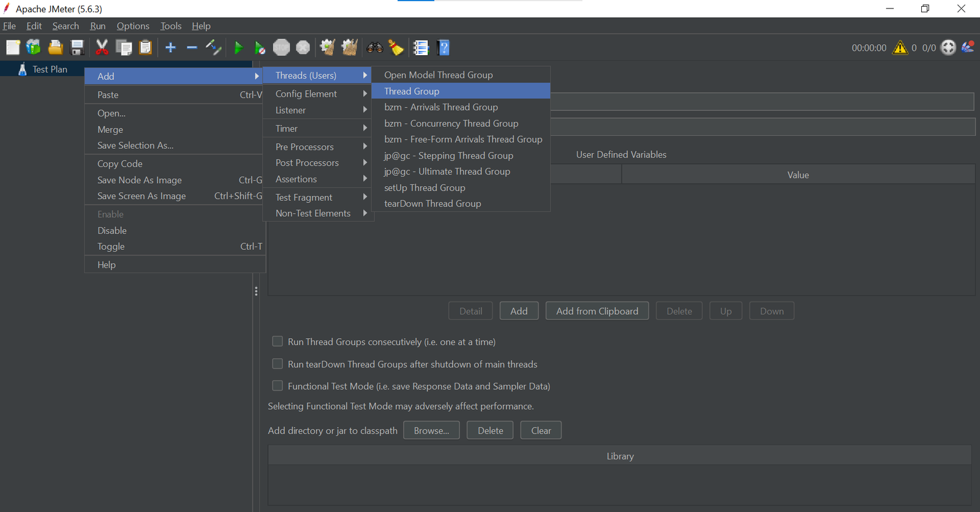The width and height of the screenshot is (980, 512).
Task: Click the Toggle enable/disable icon
Action: (213, 47)
